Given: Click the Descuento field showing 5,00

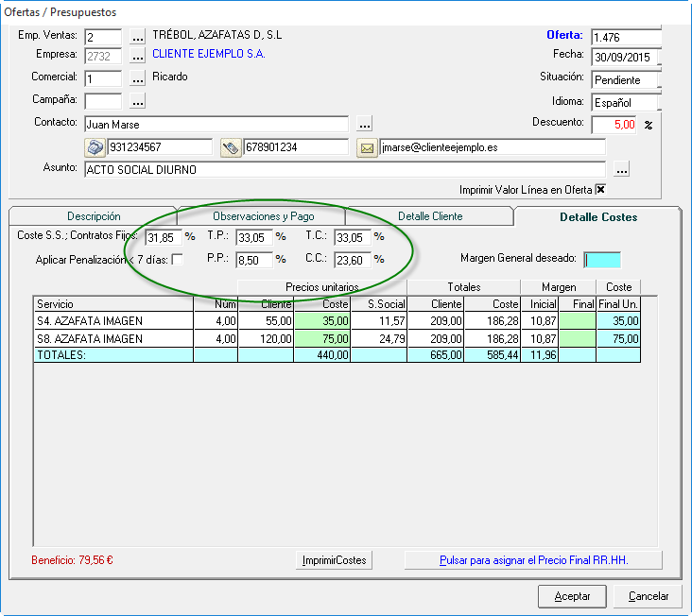Looking at the screenshot, I should pyautogui.click(x=614, y=125).
